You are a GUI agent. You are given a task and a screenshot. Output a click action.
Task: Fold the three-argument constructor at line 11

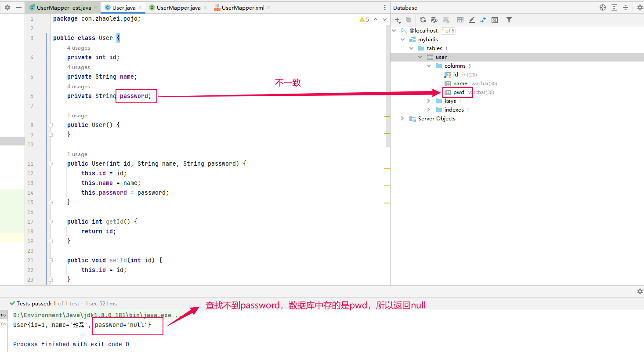[x=51, y=163]
